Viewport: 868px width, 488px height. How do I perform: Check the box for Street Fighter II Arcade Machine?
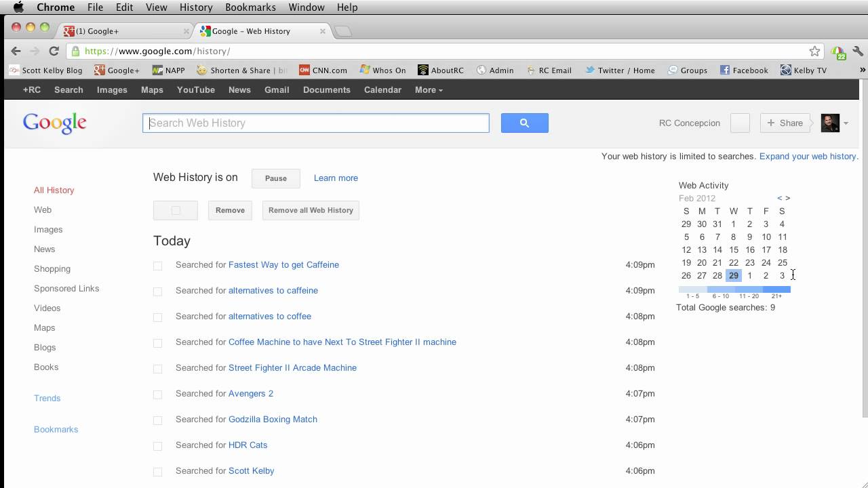click(x=157, y=369)
